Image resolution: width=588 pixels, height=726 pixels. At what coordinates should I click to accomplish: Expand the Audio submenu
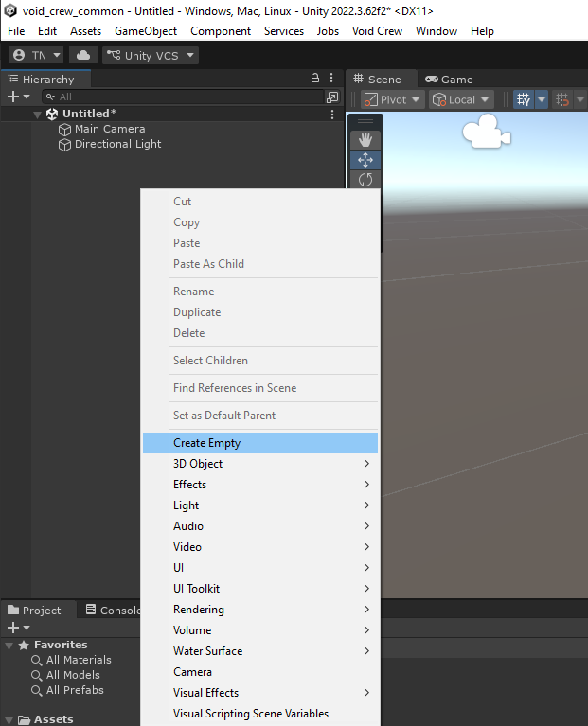pos(260,526)
